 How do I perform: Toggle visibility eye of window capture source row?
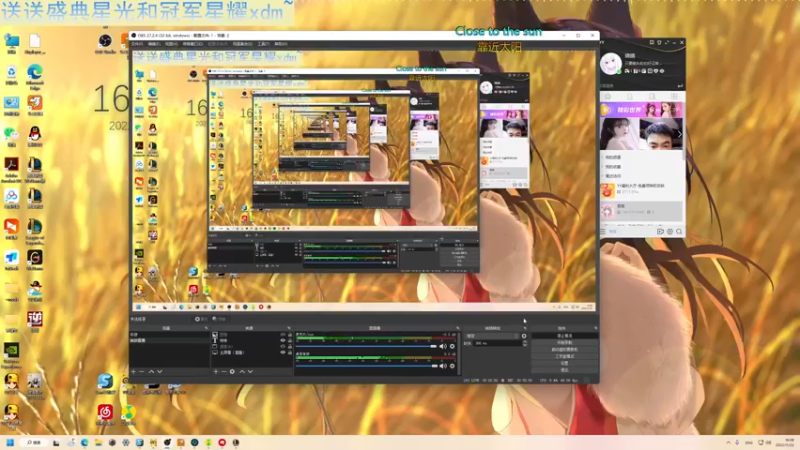pyautogui.click(x=283, y=346)
